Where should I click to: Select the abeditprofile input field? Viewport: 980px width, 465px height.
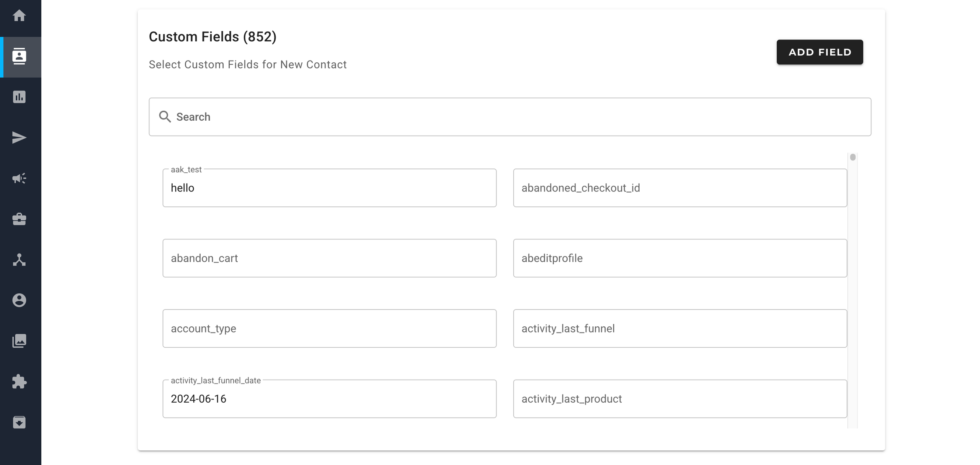pos(680,258)
